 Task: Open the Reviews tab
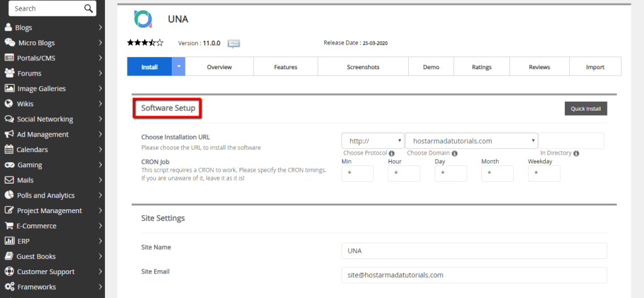540,67
